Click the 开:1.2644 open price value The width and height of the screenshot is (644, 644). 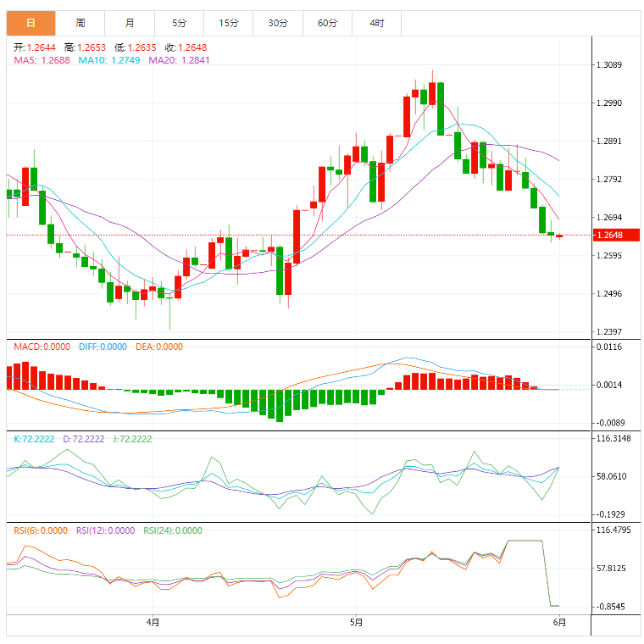(35, 47)
